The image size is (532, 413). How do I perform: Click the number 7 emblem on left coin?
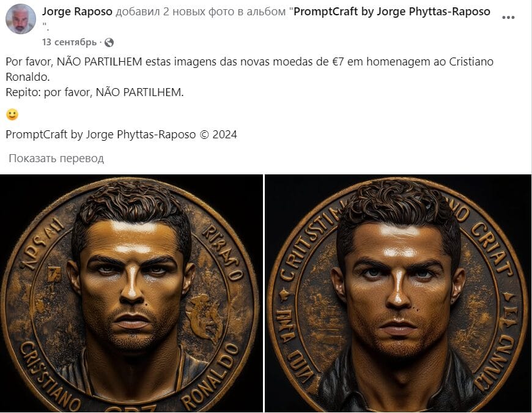click(x=54, y=274)
